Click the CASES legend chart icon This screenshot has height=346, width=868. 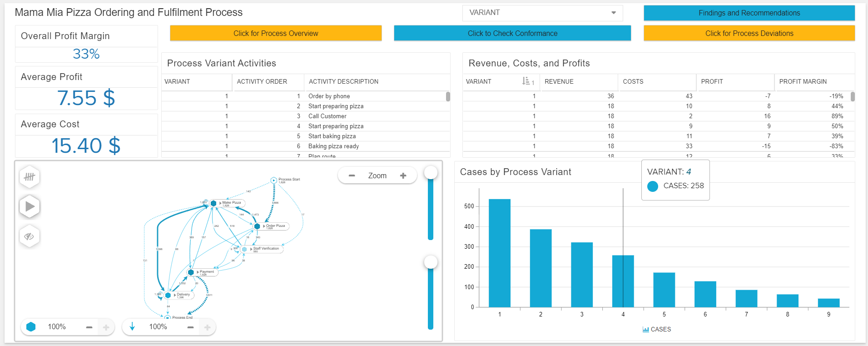[645, 330]
